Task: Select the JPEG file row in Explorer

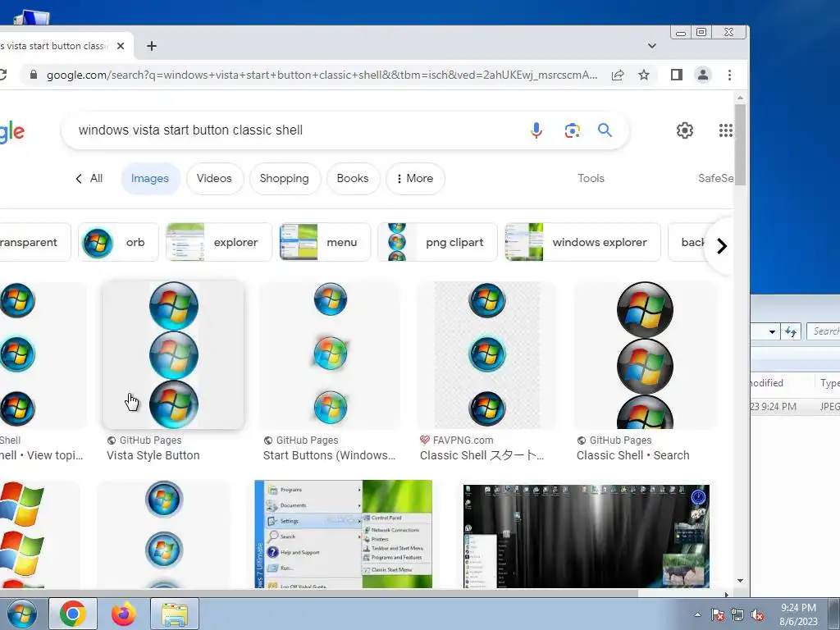Action: click(795, 407)
